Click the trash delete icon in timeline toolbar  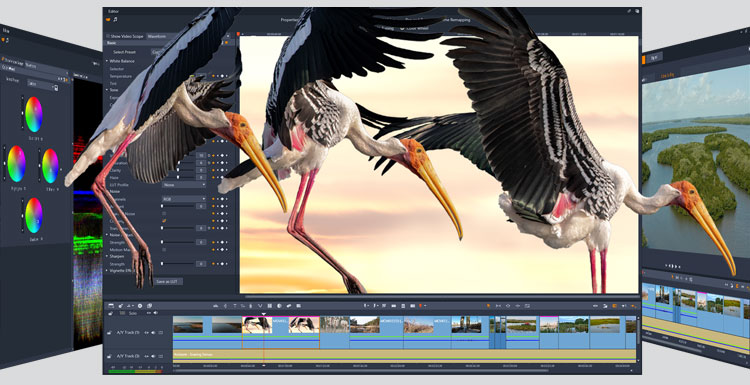403,306
